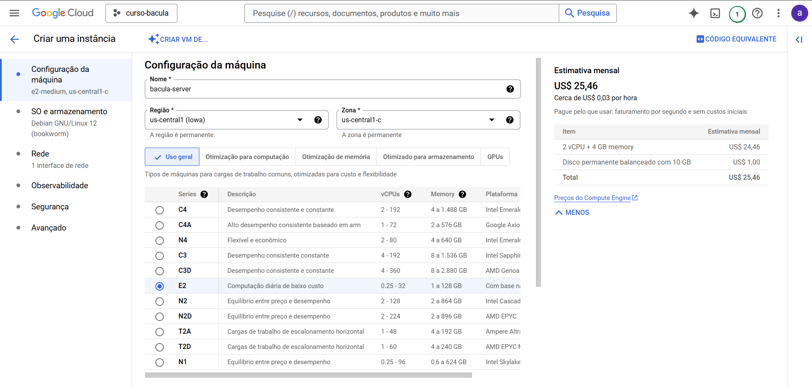Open the help question mark in top bar

(757, 13)
